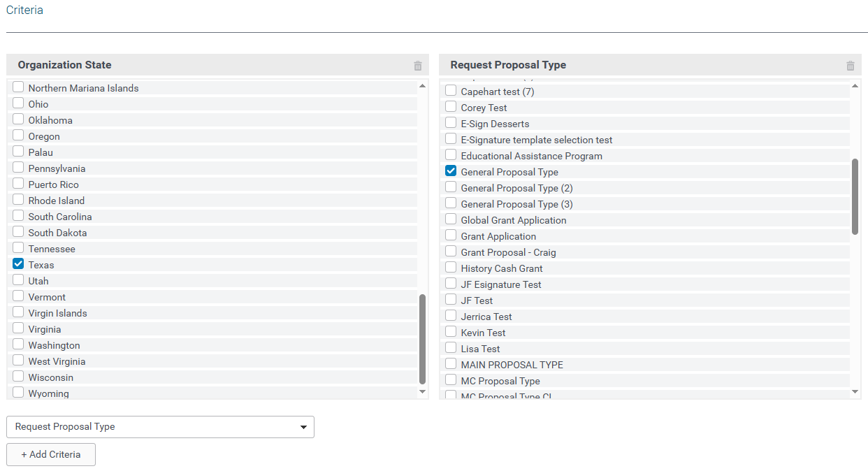The image size is (868, 471).
Task: Check the Ohio state checkbox
Action: [18, 103]
